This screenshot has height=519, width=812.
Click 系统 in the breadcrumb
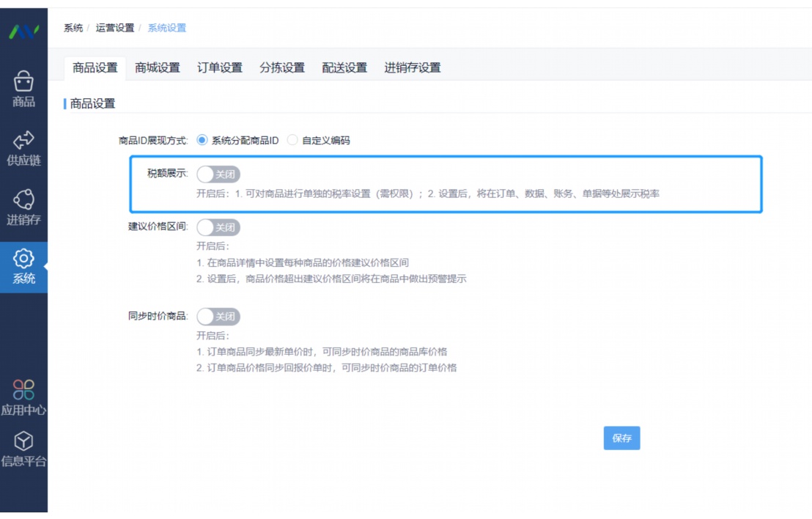point(73,28)
